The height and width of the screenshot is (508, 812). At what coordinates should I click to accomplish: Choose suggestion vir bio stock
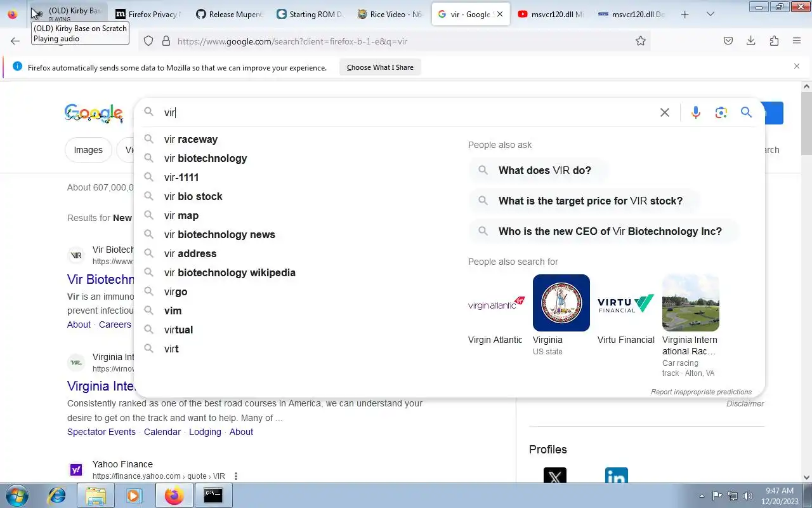193,196
